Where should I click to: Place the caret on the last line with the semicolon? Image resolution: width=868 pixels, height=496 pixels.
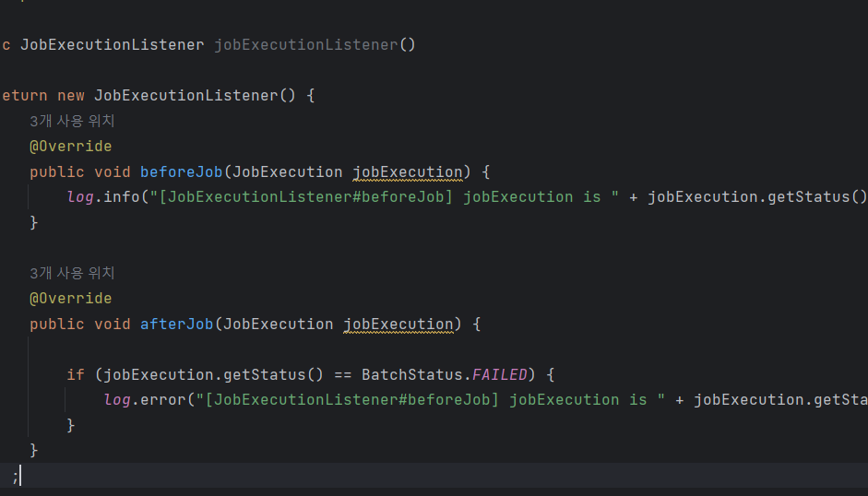(434, 476)
